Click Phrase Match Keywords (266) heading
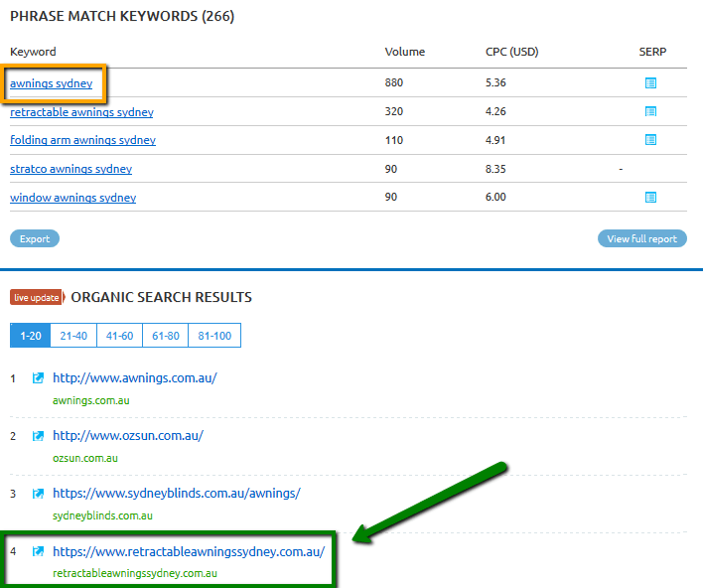This screenshot has height=588, width=703. [122, 16]
